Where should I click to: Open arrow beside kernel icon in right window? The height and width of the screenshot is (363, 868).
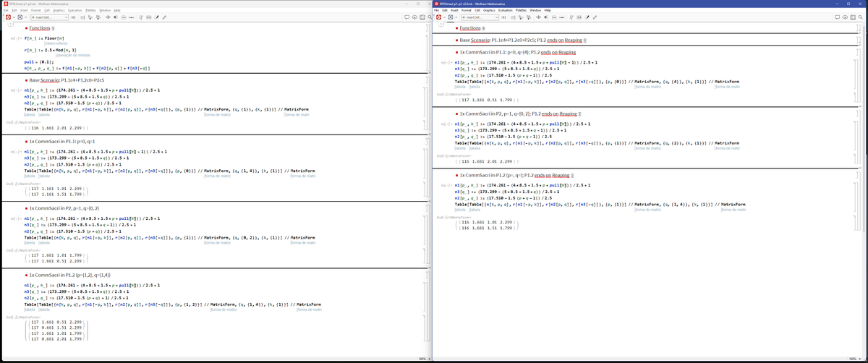click(x=456, y=17)
